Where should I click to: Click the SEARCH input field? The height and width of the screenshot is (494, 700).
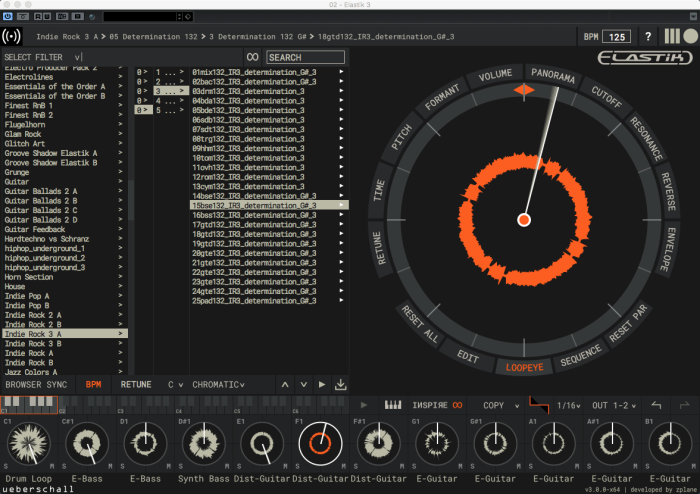point(305,57)
